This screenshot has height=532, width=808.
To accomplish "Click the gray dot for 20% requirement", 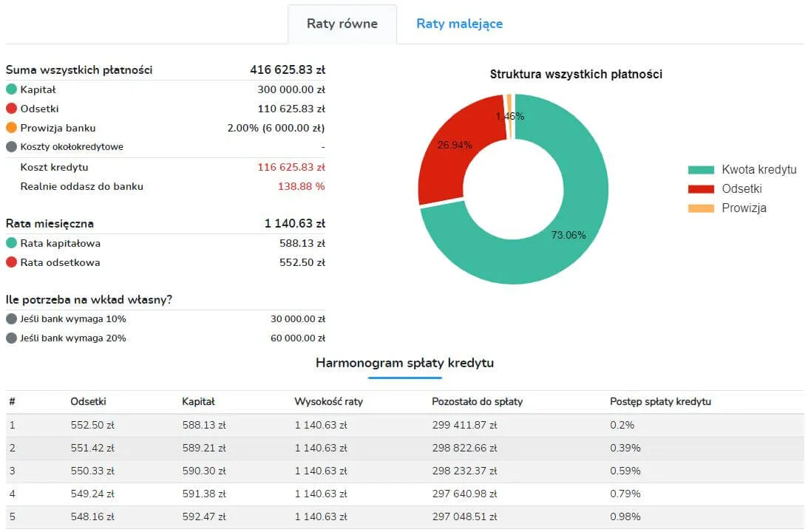I will (11, 338).
